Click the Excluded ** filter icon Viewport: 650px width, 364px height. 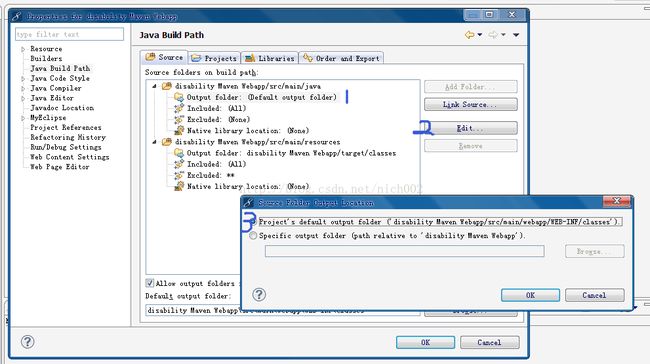(179, 175)
